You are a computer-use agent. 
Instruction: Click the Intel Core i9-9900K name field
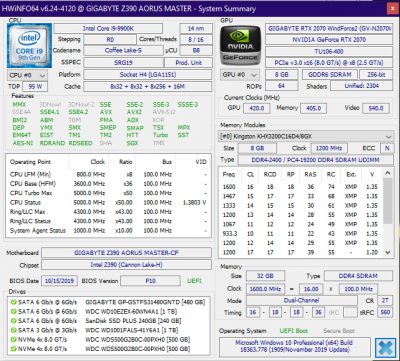(x=108, y=29)
